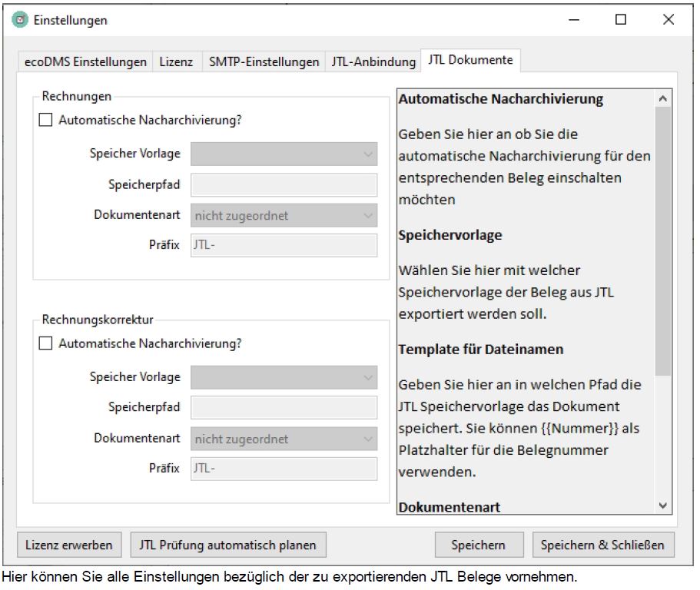700x590 pixels.
Task: Select the JTL-Anbindung tab
Action: (x=373, y=61)
